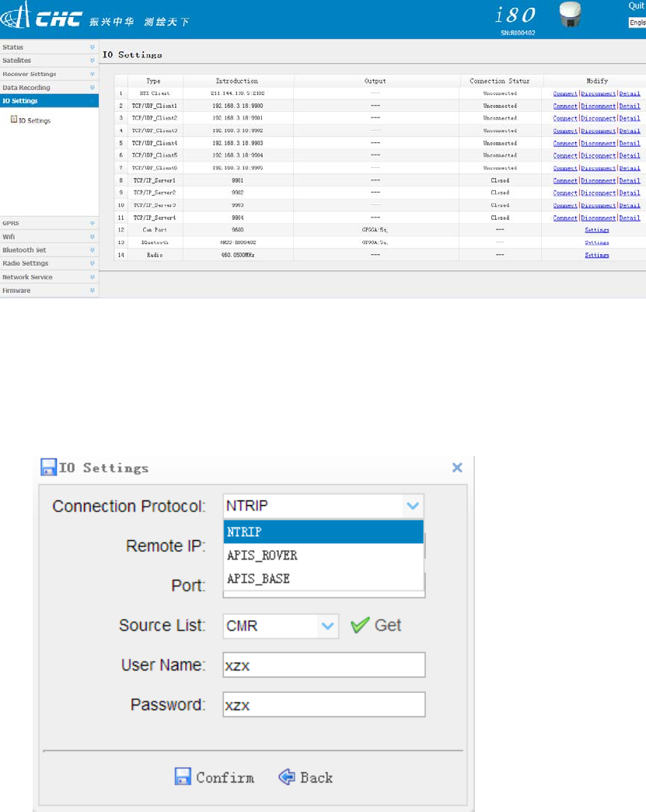This screenshot has height=812, width=646.
Task: Open Detail for TCP/UDP_Client2 row
Action: [630, 119]
